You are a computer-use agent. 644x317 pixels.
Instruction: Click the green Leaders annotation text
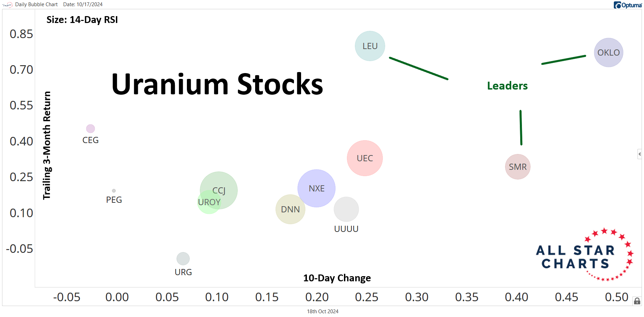point(507,86)
